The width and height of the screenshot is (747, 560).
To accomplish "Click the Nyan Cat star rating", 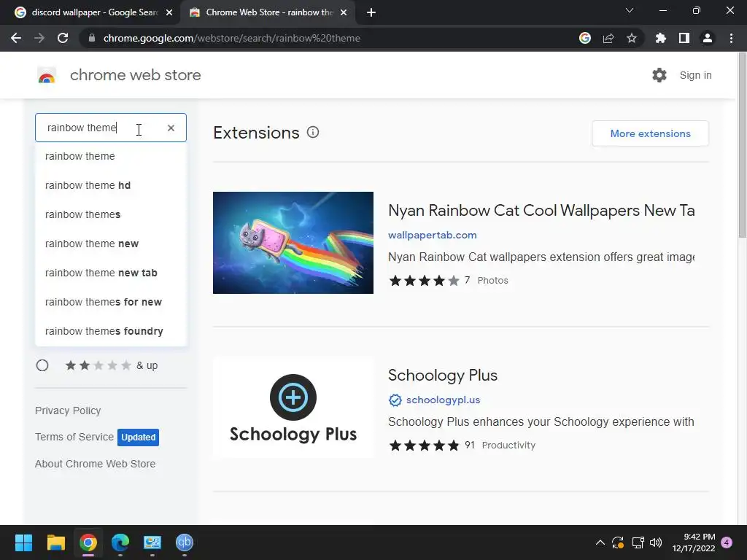I will 424,281.
